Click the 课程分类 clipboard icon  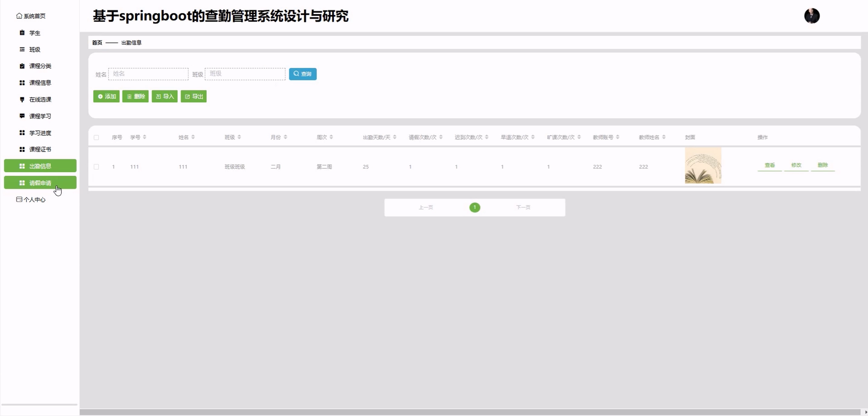point(22,66)
